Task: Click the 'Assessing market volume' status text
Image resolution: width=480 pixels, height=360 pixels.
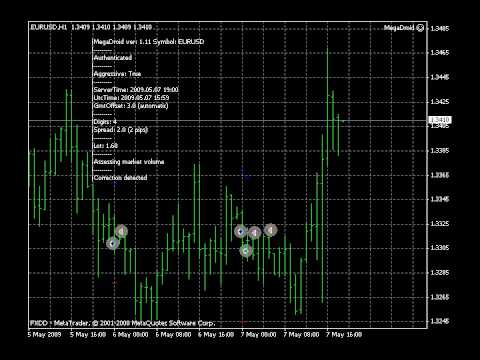Action: 129,162
